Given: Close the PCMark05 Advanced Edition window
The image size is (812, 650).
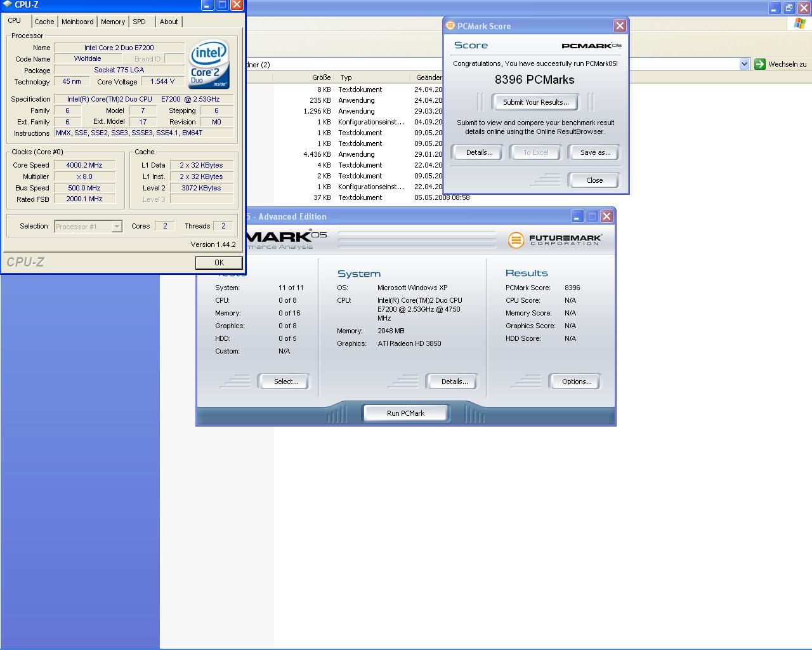Looking at the screenshot, I should click(x=606, y=216).
